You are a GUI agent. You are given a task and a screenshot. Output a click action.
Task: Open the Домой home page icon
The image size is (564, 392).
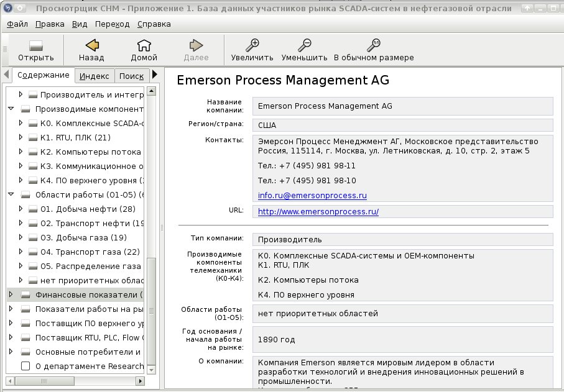point(144,45)
